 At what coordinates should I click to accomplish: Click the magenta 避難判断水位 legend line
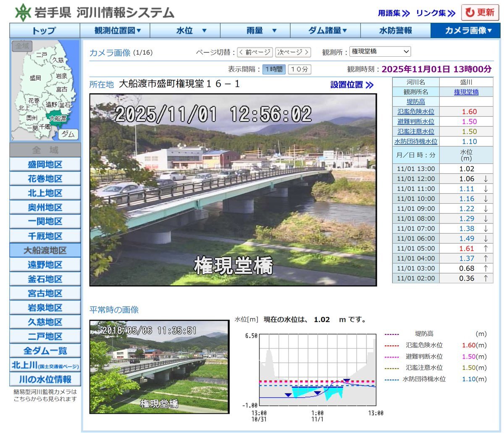coord(391,357)
